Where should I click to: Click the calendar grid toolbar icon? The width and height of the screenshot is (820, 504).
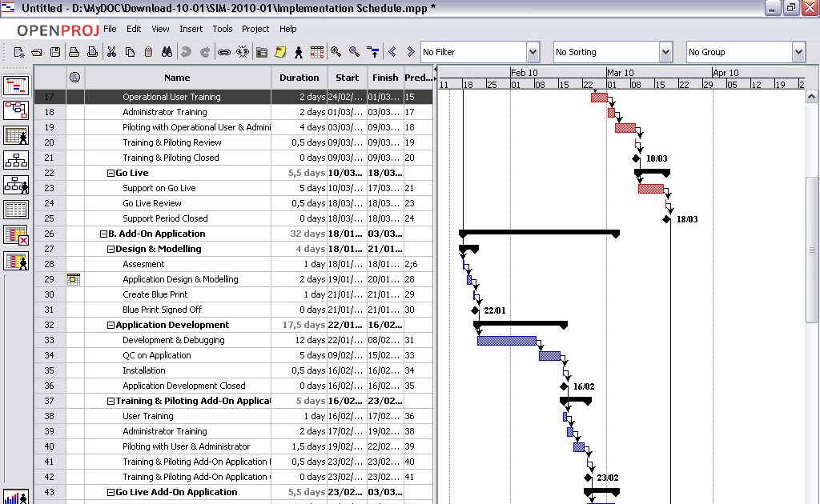317,52
